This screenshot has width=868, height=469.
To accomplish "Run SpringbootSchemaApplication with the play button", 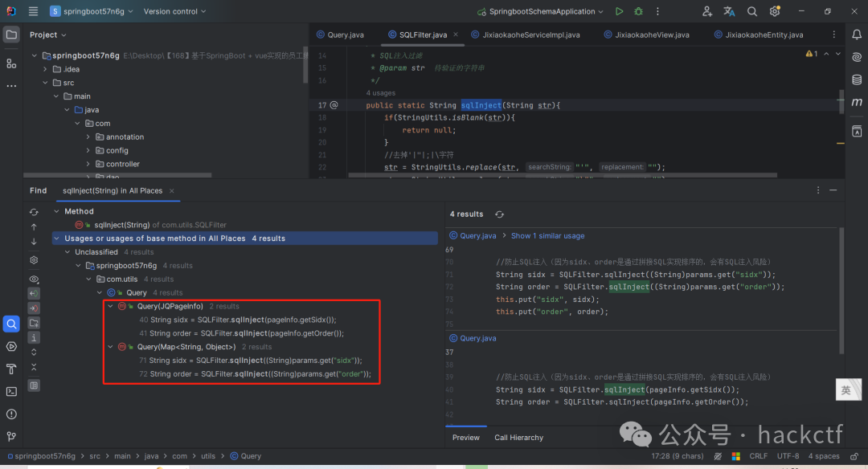I will 619,10.
